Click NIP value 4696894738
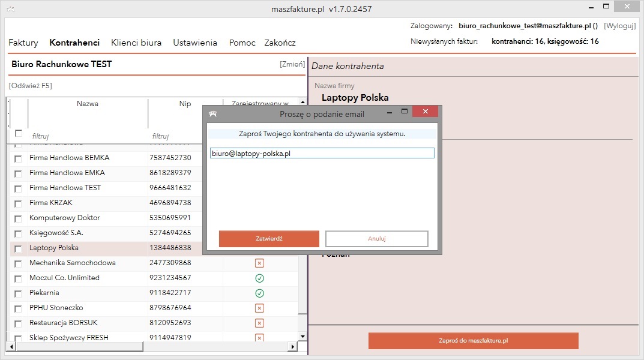 (x=170, y=203)
